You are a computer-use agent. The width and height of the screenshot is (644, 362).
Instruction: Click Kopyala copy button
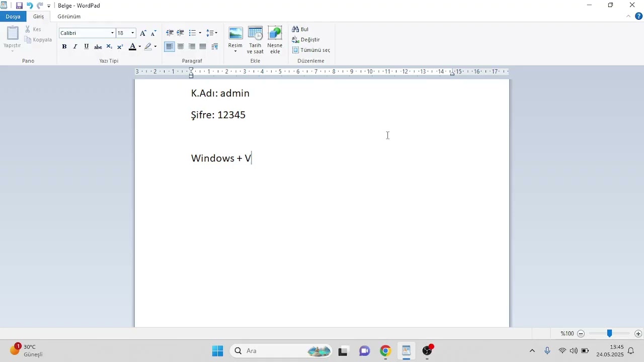[38, 40]
